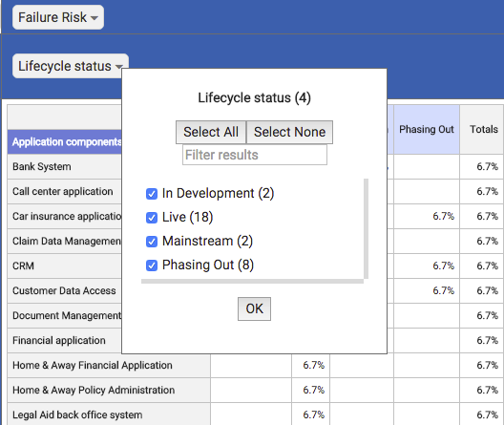The image size is (504, 425).
Task: Select the Phasing Out column header
Action: pyautogui.click(x=427, y=129)
